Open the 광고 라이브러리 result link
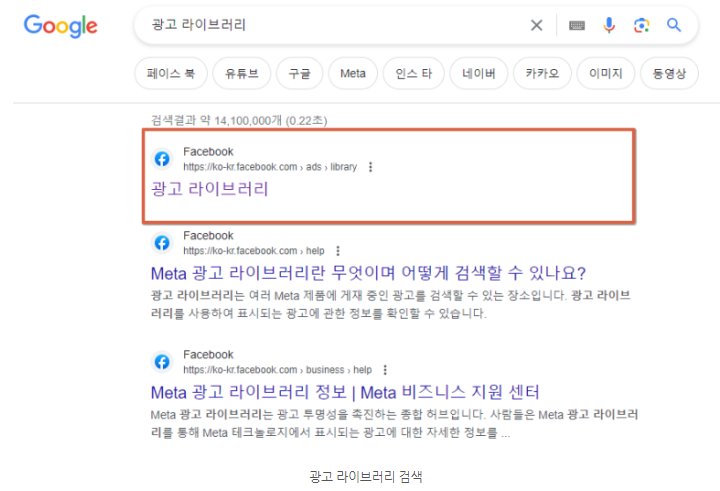 (x=210, y=189)
